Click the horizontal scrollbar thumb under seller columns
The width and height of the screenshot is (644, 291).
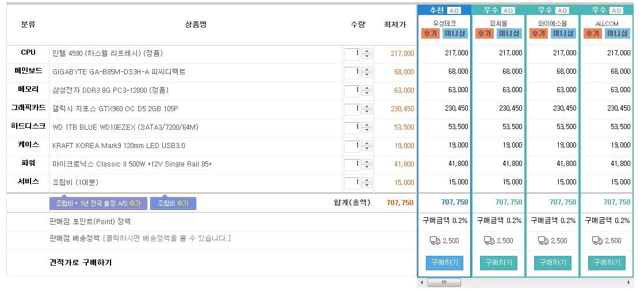(x=444, y=283)
